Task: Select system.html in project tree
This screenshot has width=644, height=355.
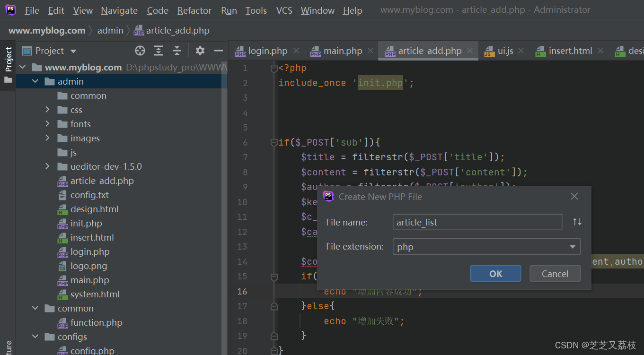Action: 95,294
